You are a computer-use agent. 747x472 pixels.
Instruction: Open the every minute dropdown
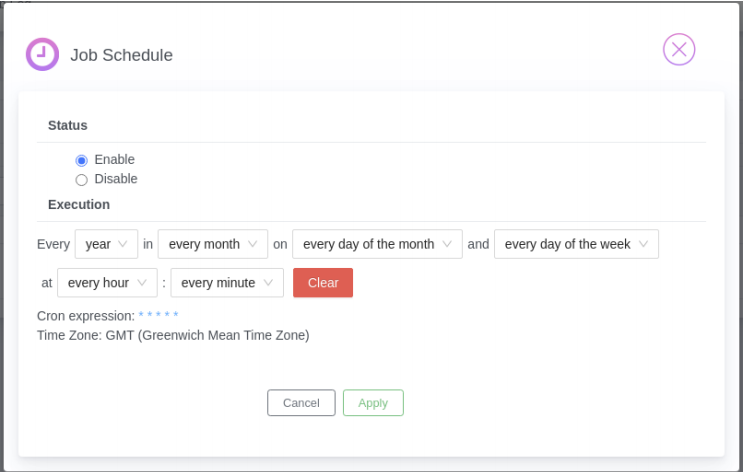click(227, 283)
